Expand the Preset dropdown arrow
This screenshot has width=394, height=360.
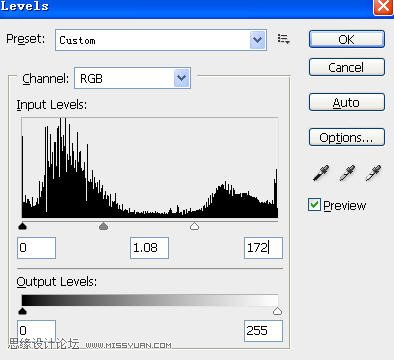258,40
